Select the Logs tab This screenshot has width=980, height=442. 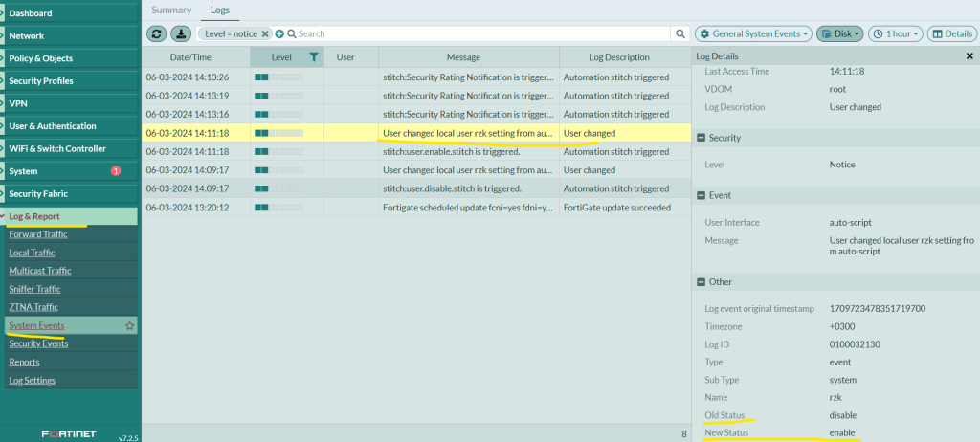click(219, 10)
